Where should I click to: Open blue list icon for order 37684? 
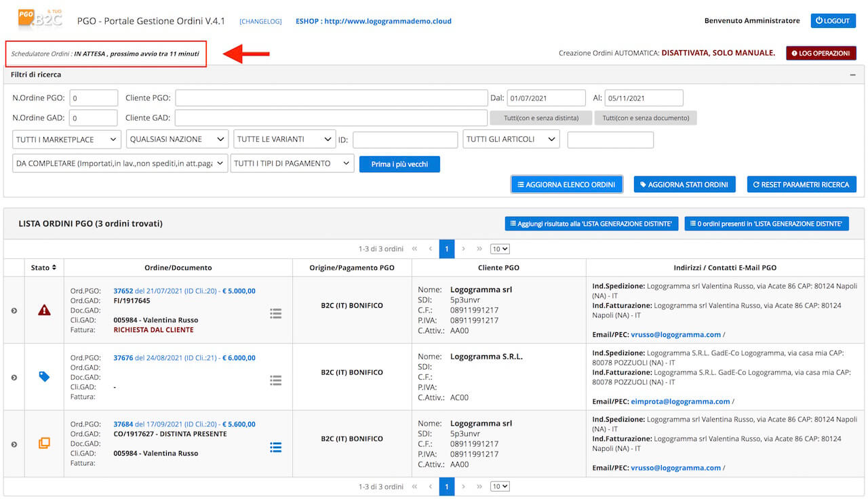(275, 447)
